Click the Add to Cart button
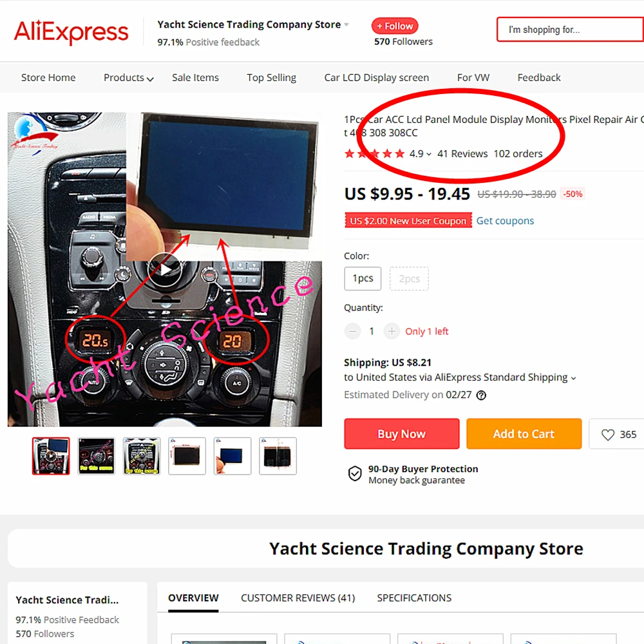 pos(524,433)
